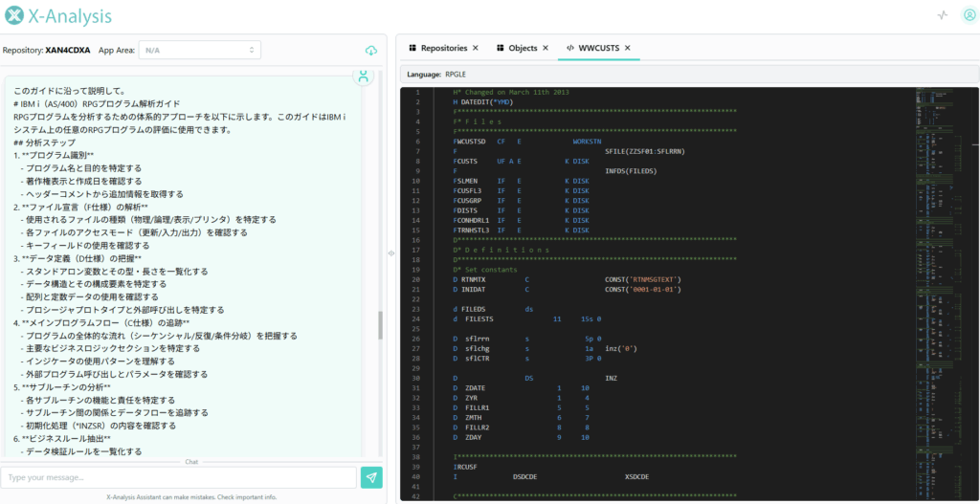Image resolution: width=980 pixels, height=504 pixels.
Task: Click the IRCUSF record line
Action: [x=466, y=467]
